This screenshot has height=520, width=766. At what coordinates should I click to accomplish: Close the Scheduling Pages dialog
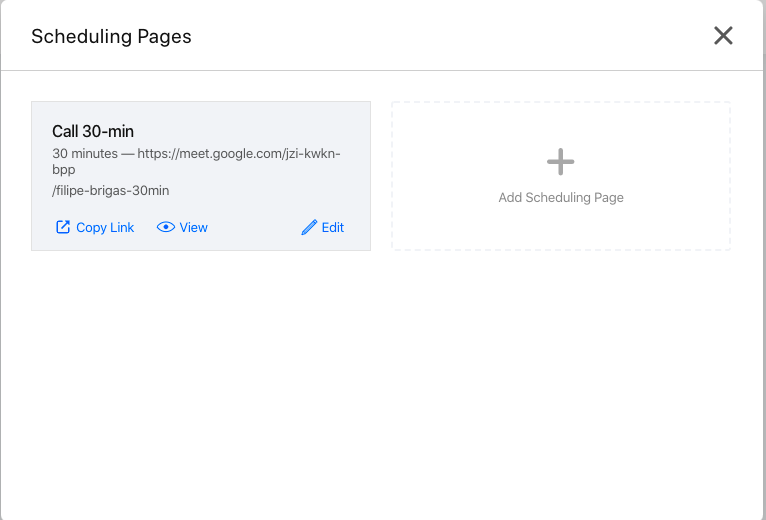tap(723, 36)
